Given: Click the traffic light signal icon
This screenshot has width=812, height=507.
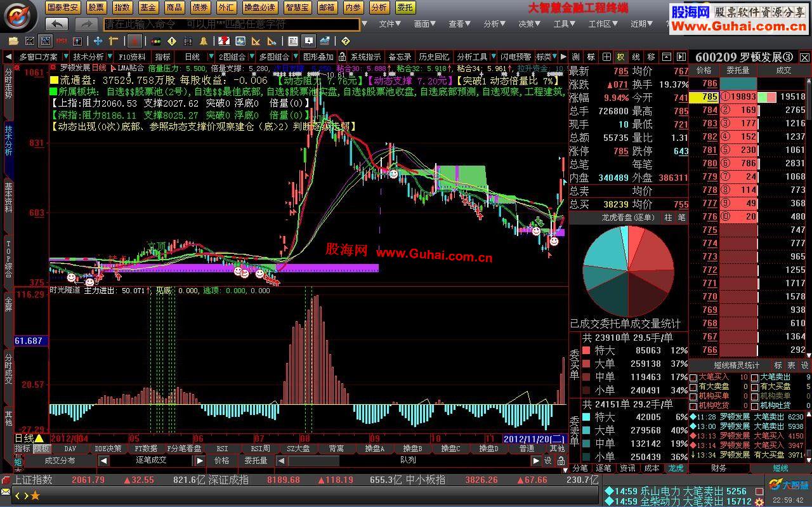Looking at the screenshot, I should coord(155,41).
